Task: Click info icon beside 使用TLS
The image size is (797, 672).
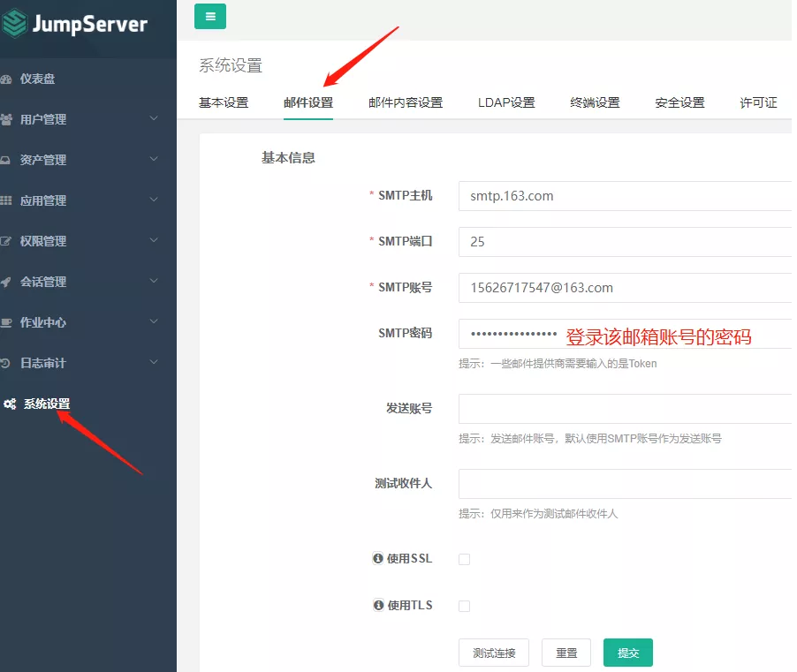Action: point(378,606)
